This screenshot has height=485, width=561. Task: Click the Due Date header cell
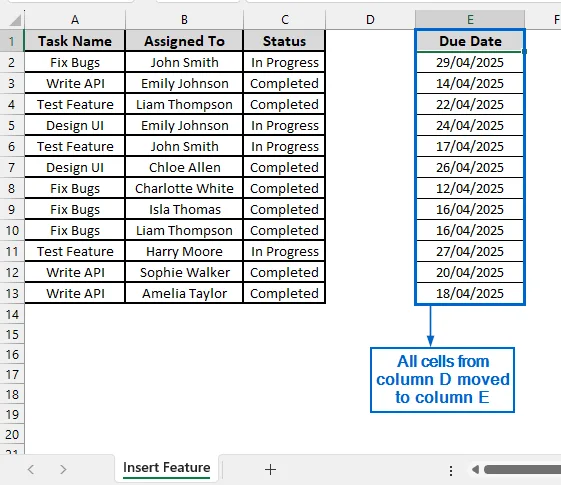[470, 41]
